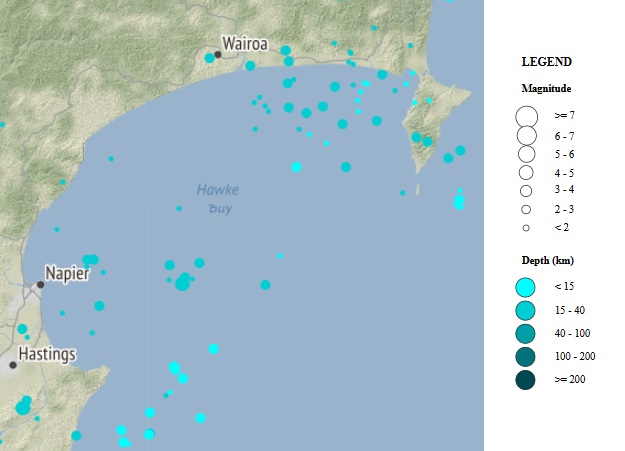The image size is (625, 451).
Task: Click the '15 - 40' depth label text
Action: pyautogui.click(x=570, y=310)
